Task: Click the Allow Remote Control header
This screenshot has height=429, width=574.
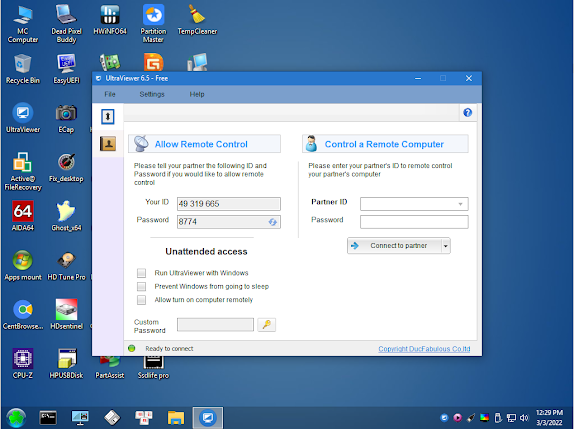Action: [204, 144]
